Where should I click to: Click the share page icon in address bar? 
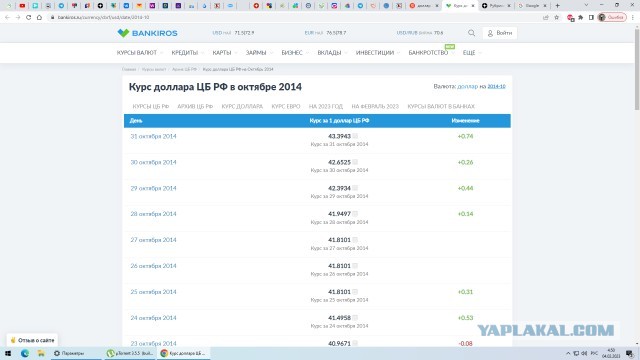(x=546, y=18)
